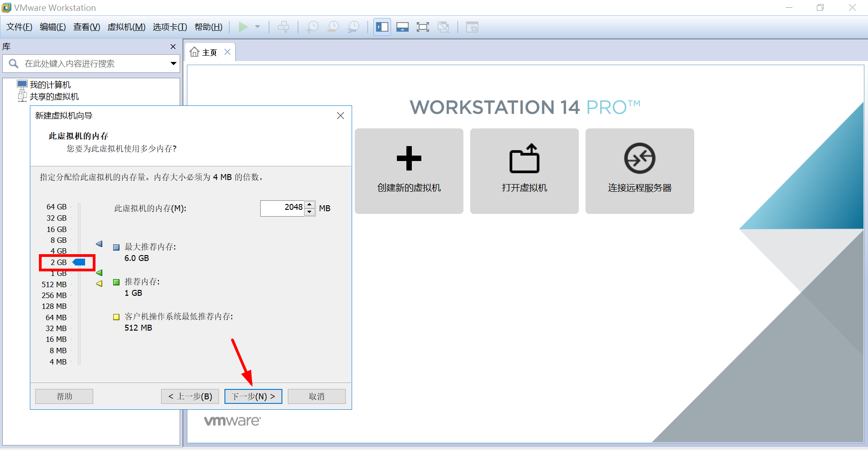Click the Unity mode toolbar icon
The image size is (868, 450).
click(444, 27)
